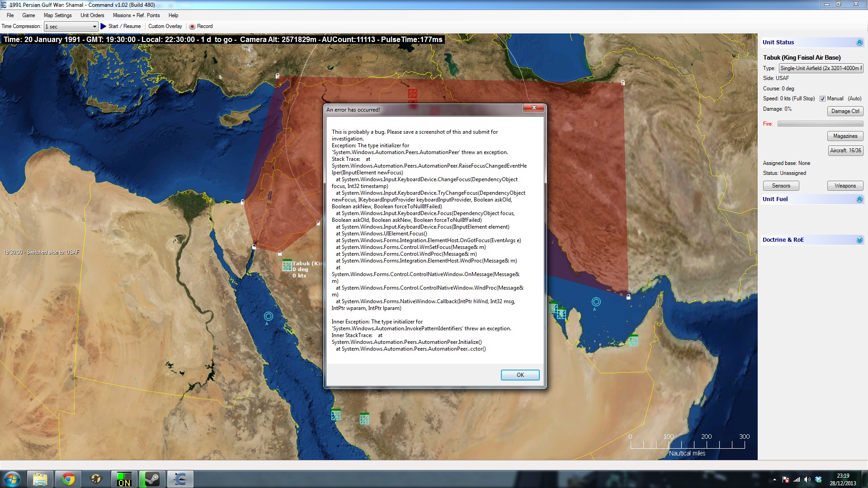Select the western airbase icon near Yemen
868x488 pixels.
[335, 414]
